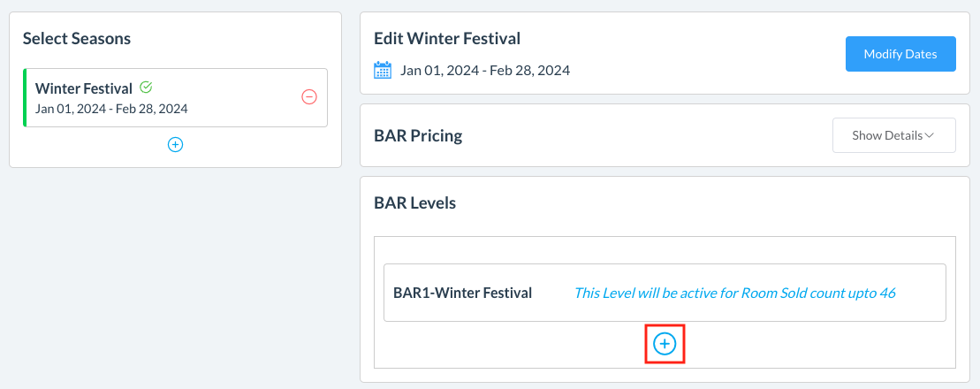The image size is (980, 389).
Task: Open the Show Details dropdown
Action: pos(893,135)
